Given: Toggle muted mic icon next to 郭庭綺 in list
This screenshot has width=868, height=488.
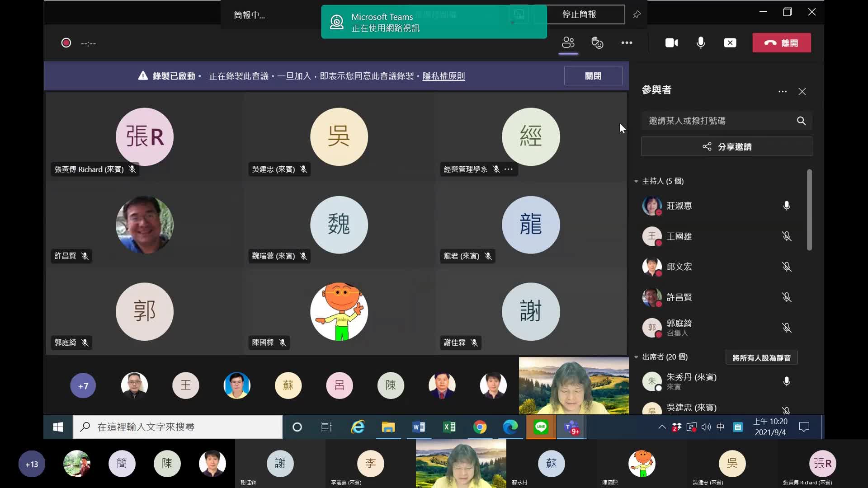Looking at the screenshot, I should coord(787,328).
